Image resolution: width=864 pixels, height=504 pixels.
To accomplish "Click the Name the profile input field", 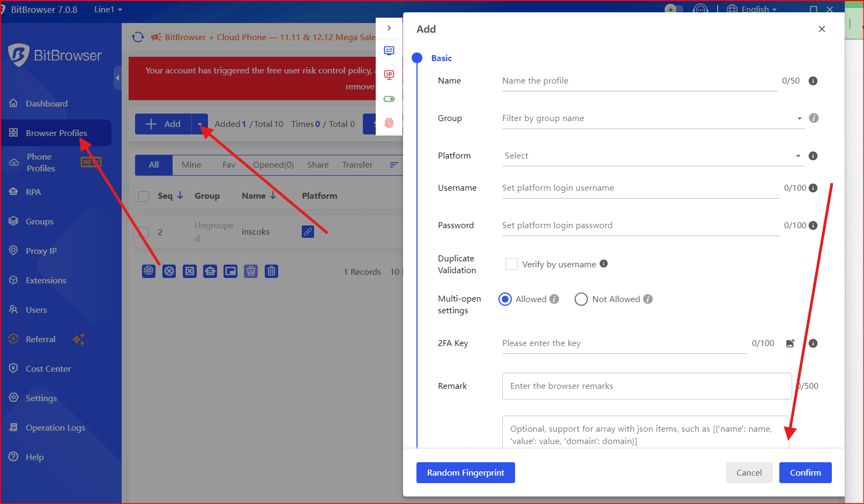I will (639, 81).
